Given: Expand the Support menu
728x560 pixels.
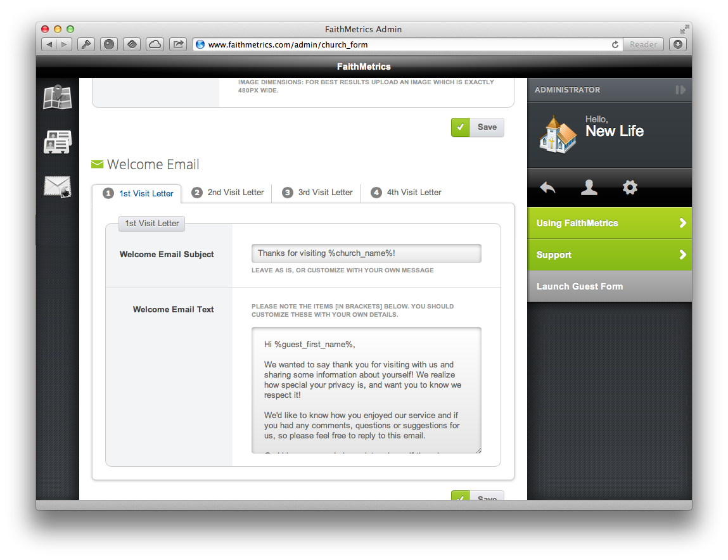Looking at the screenshot, I should (610, 255).
